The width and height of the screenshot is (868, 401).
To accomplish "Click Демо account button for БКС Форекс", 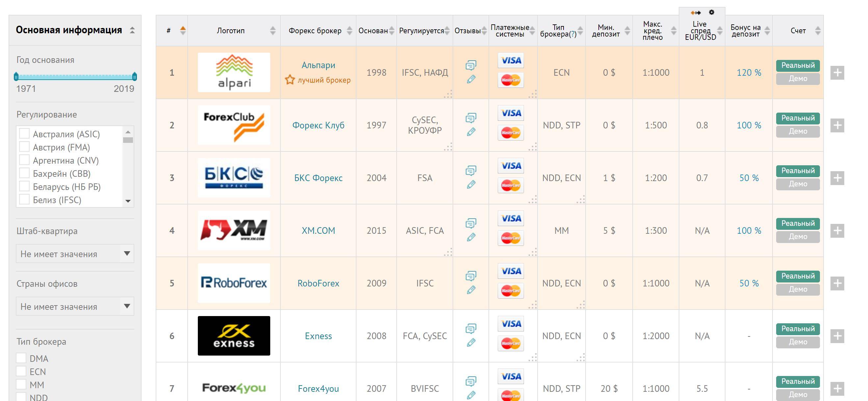I will [798, 184].
